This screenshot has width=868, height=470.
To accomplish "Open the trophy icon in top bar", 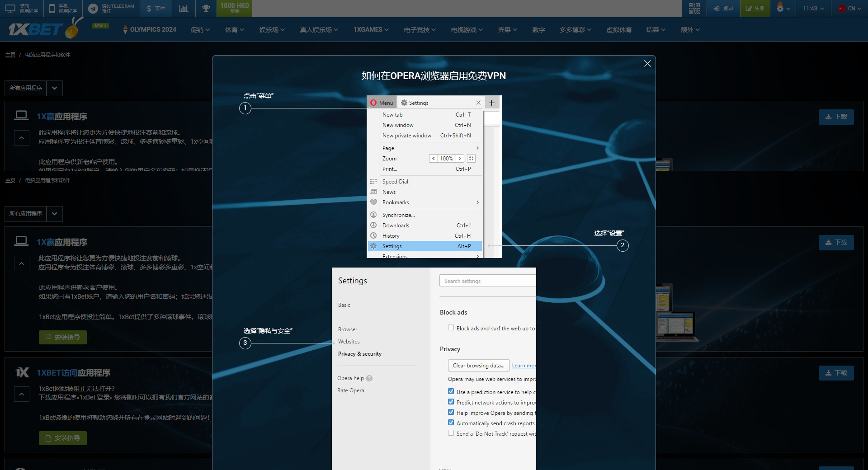I will click(x=206, y=8).
